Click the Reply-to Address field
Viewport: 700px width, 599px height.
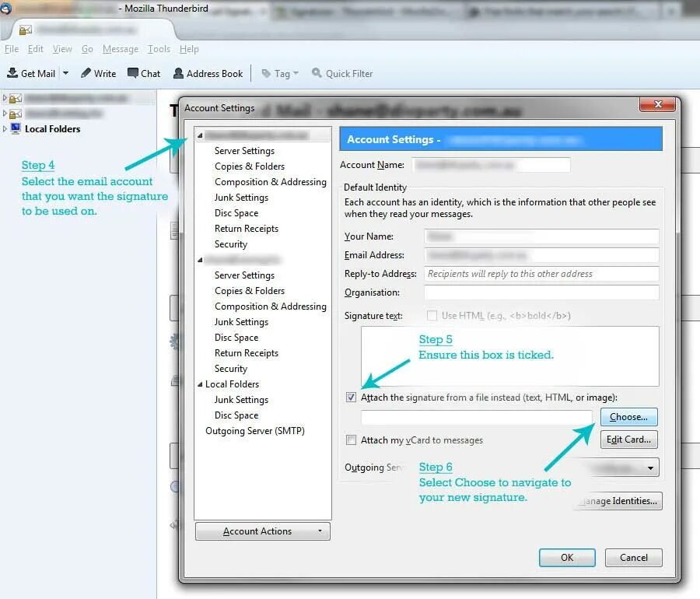541,274
